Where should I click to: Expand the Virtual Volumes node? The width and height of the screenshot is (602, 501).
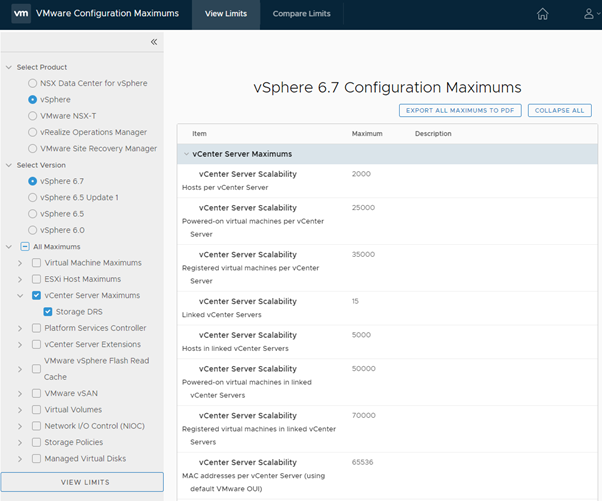coord(20,410)
